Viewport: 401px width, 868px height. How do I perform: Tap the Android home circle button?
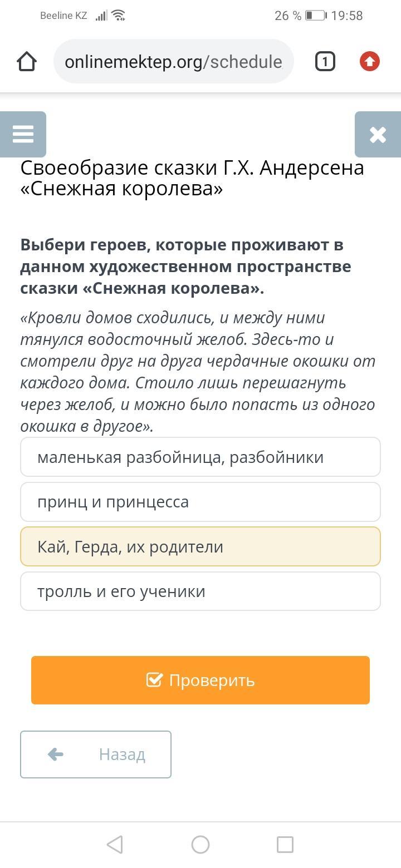200,845
